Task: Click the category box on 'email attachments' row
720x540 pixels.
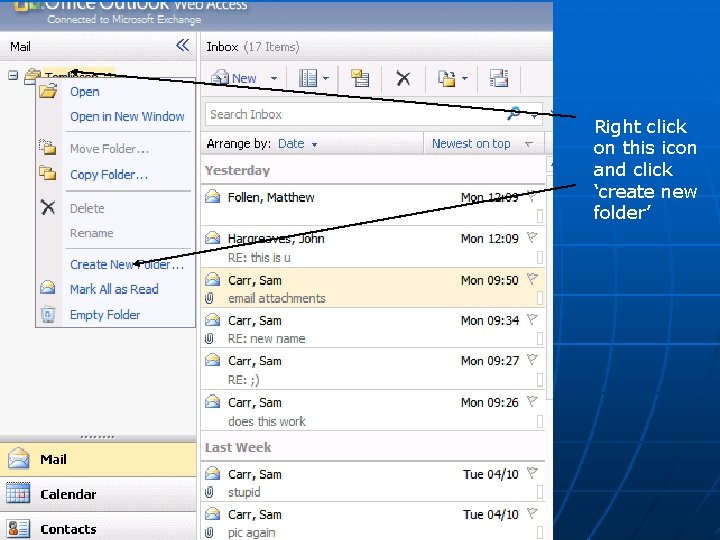Action: pyautogui.click(x=540, y=298)
